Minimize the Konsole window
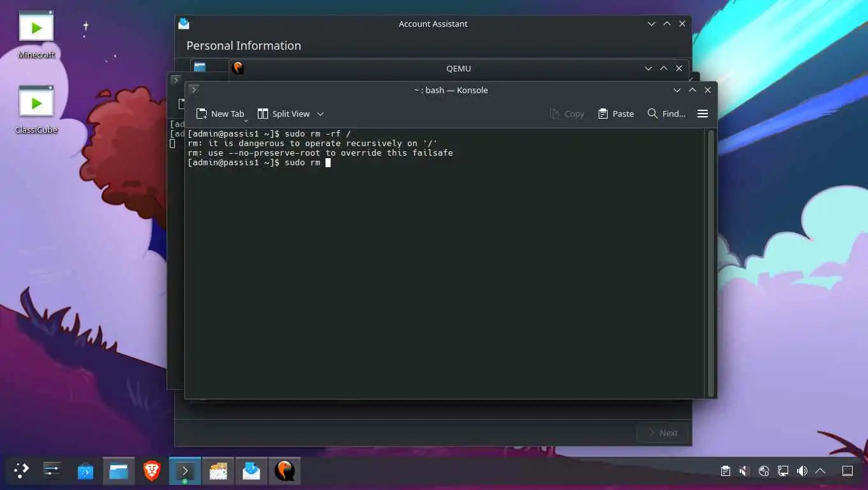Image resolution: width=868 pixels, height=490 pixels. click(677, 90)
